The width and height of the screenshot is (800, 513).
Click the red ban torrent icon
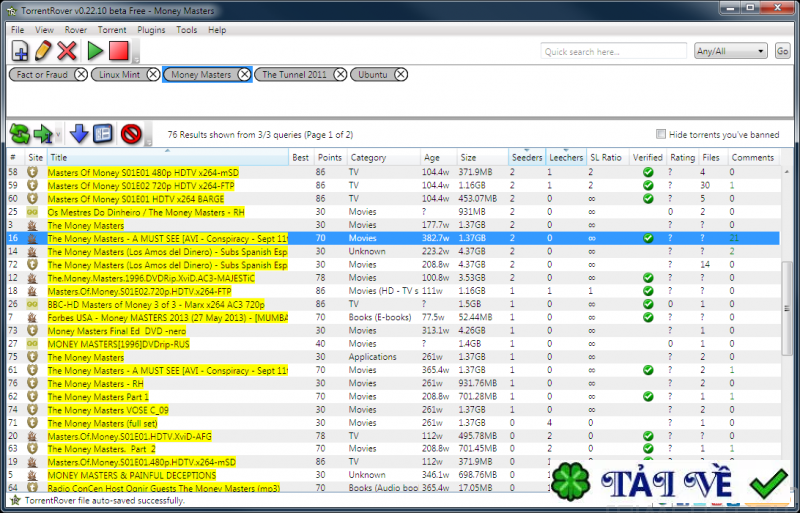[x=130, y=134]
